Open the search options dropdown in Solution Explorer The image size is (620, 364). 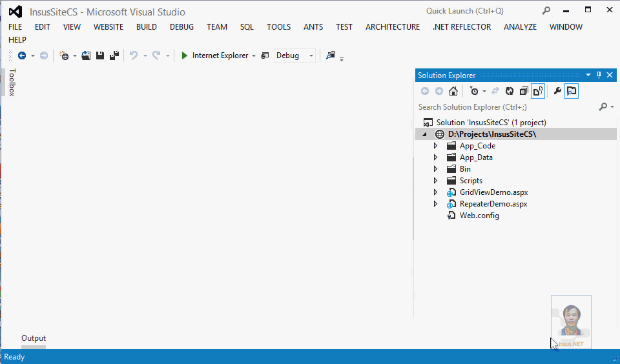click(612, 106)
